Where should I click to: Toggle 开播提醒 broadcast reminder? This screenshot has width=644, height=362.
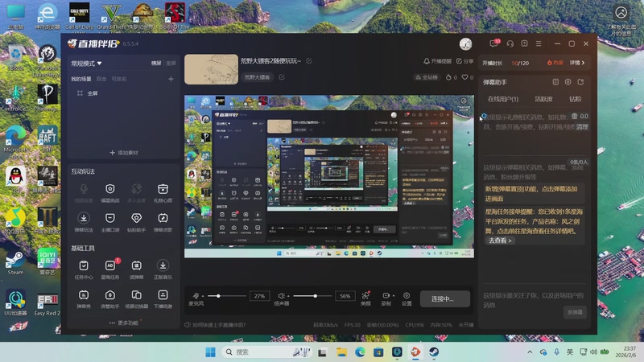point(437,61)
